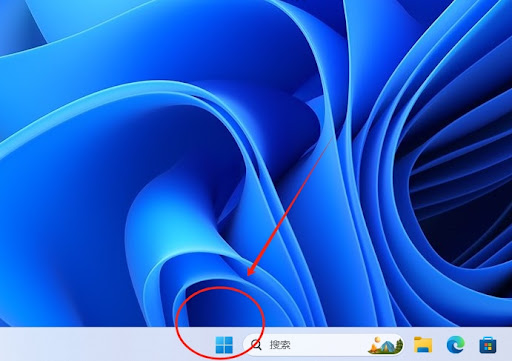Image resolution: width=512 pixels, height=361 pixels.
Task: Click the taskbar gap between Edge and Store
Action: pyautogui.click(x=472, y=345)
